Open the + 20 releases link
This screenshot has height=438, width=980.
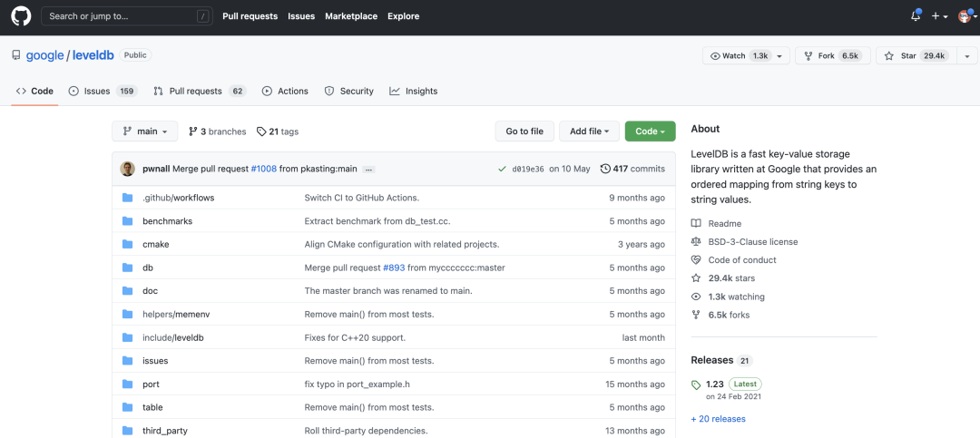(718, 419)
